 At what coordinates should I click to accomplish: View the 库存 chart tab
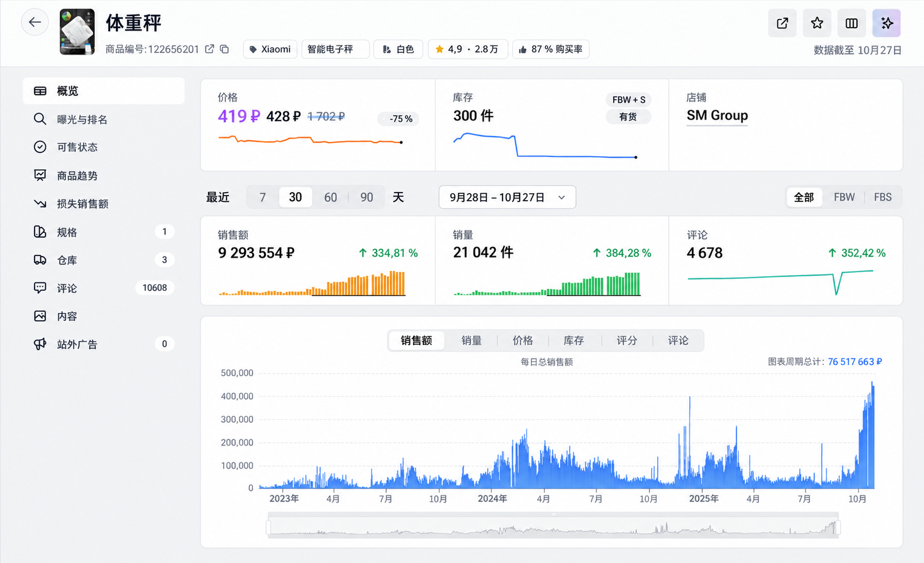point(574,340)
